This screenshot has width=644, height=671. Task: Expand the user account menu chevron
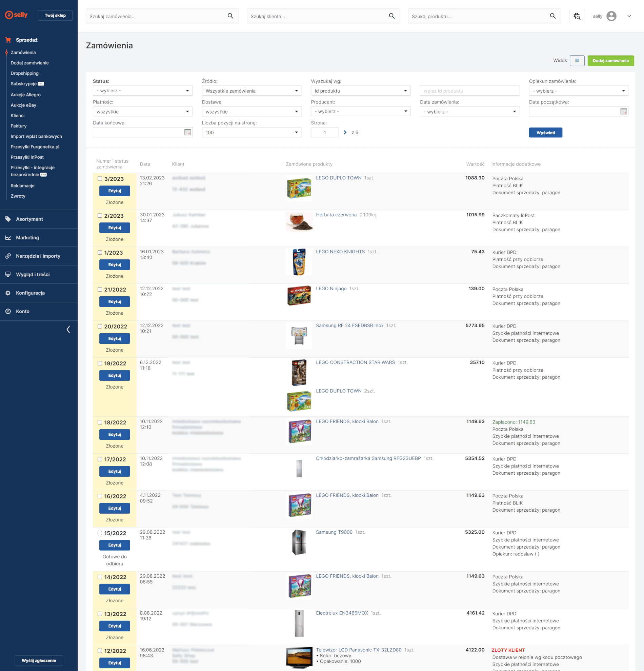point(629,16)
